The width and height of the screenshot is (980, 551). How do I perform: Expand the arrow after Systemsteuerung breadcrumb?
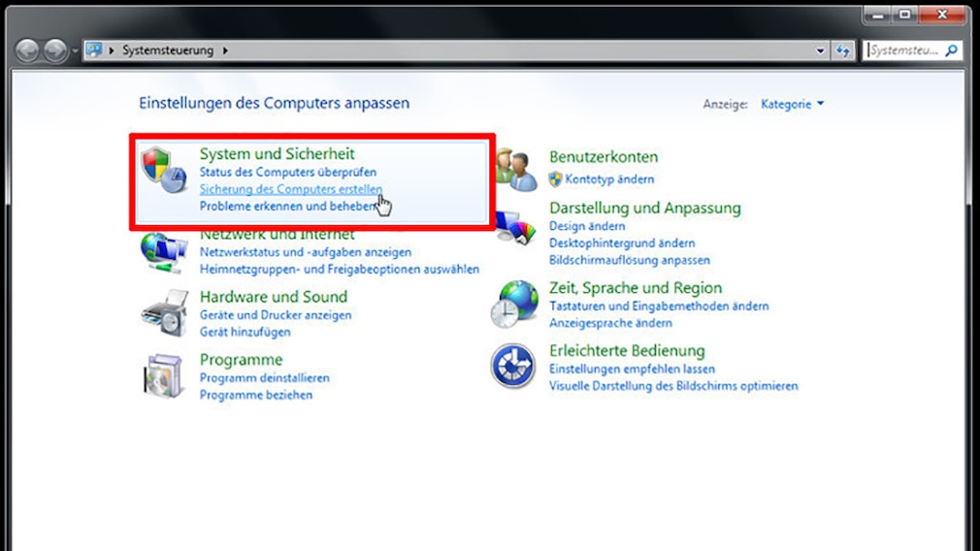(x=225, y=50)
